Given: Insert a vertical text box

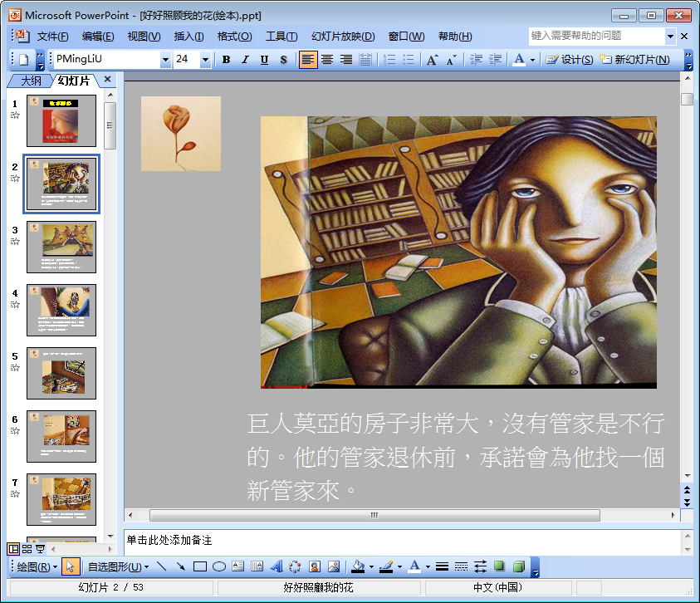Looking at the screenshot, I should pos(257,566).
